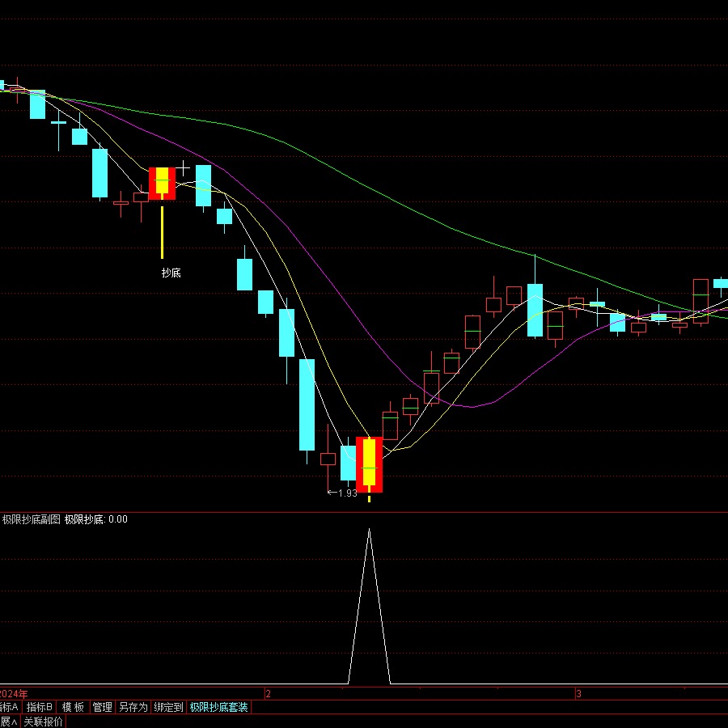
Task: Open the 模板 tab
Action: pos(73,707)
